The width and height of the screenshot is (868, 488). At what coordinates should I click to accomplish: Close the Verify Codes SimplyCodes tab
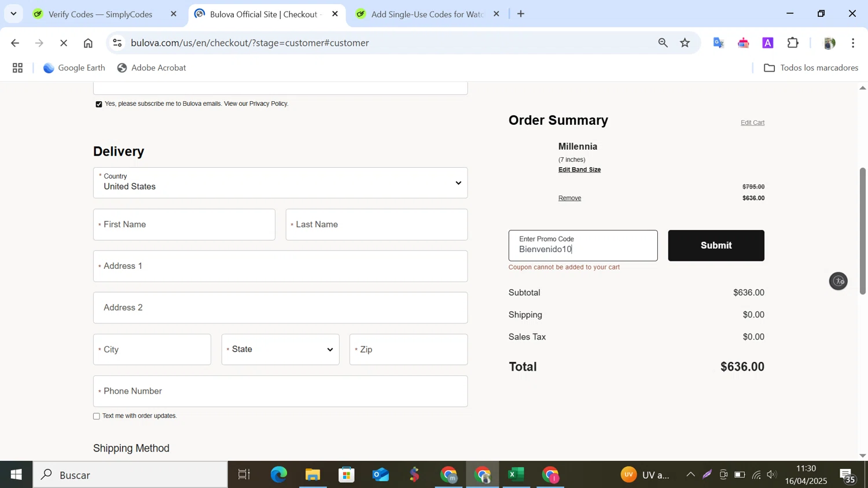174,14
